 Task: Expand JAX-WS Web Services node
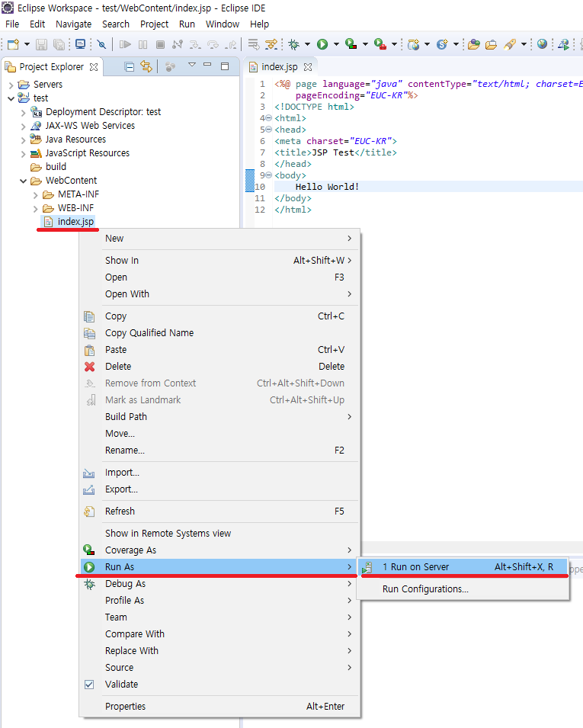coord(23,127)
